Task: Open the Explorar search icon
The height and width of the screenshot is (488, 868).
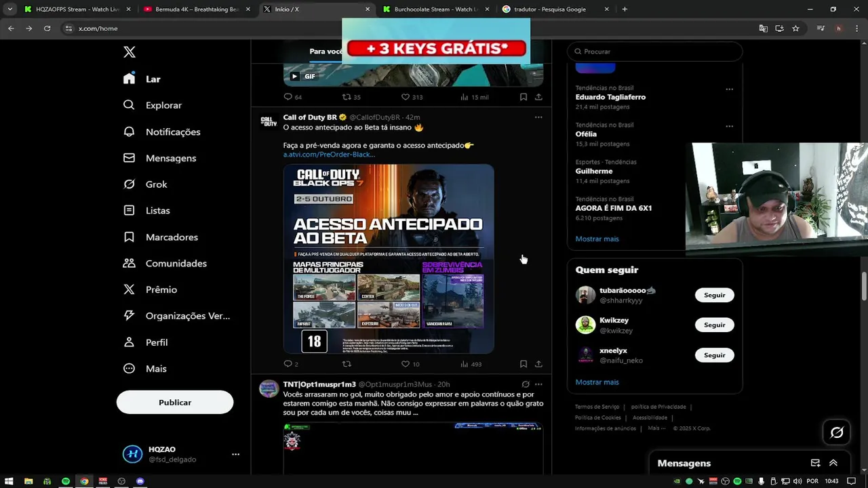Action: coord(129,105)
